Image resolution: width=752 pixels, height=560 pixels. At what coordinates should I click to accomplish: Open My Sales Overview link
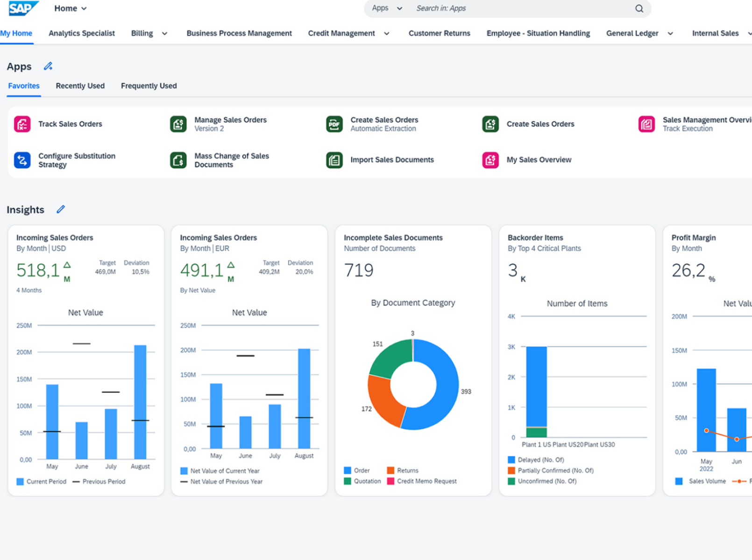(x=539, y=160)
